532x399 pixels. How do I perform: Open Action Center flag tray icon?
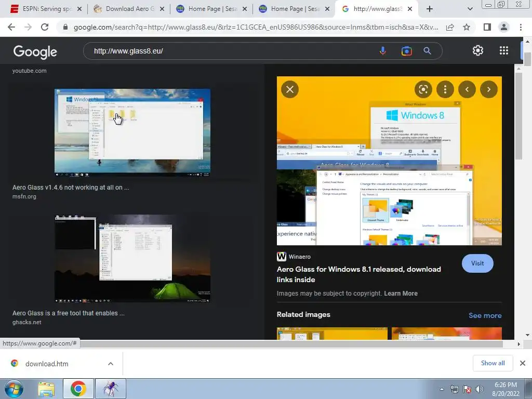click(467, 389)
